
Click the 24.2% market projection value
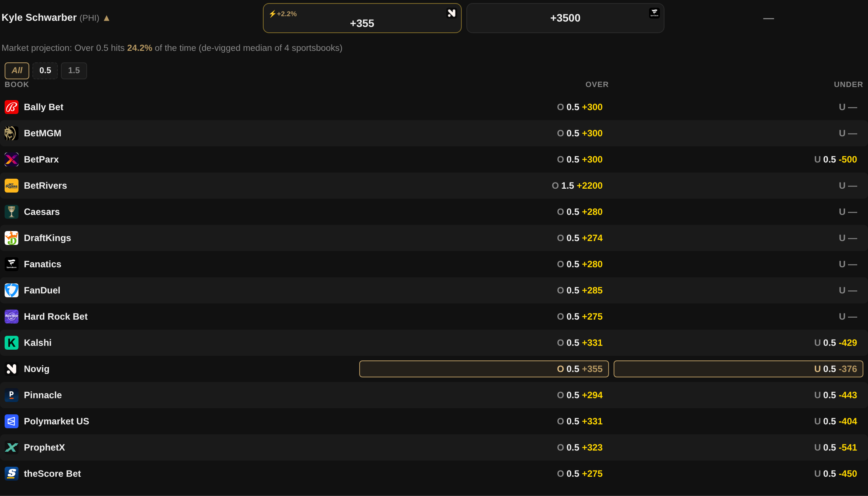tap(140, 48)
